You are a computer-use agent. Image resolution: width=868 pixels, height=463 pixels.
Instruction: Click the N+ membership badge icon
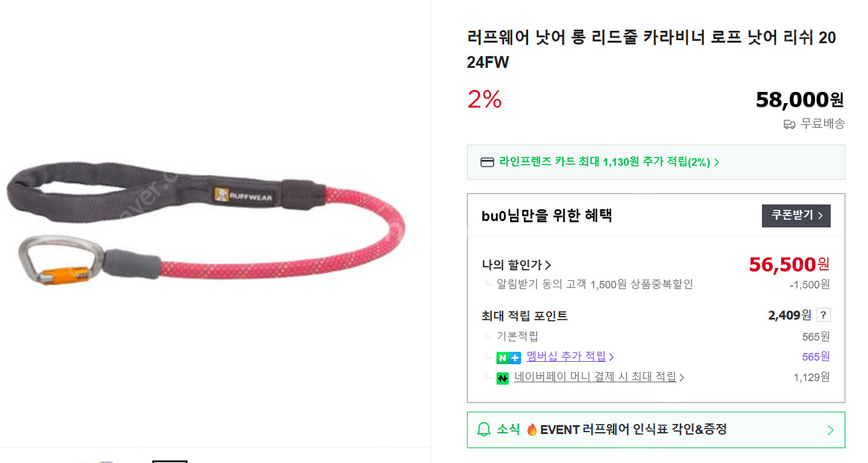[508, 357]
